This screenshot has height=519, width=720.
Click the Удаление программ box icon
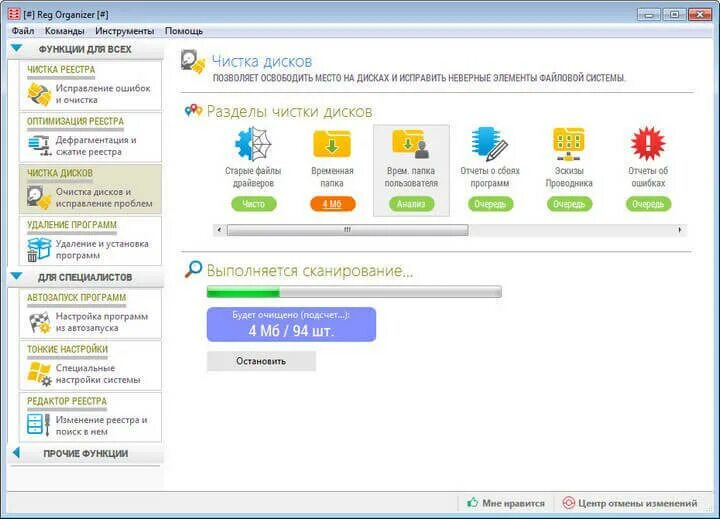39,249
